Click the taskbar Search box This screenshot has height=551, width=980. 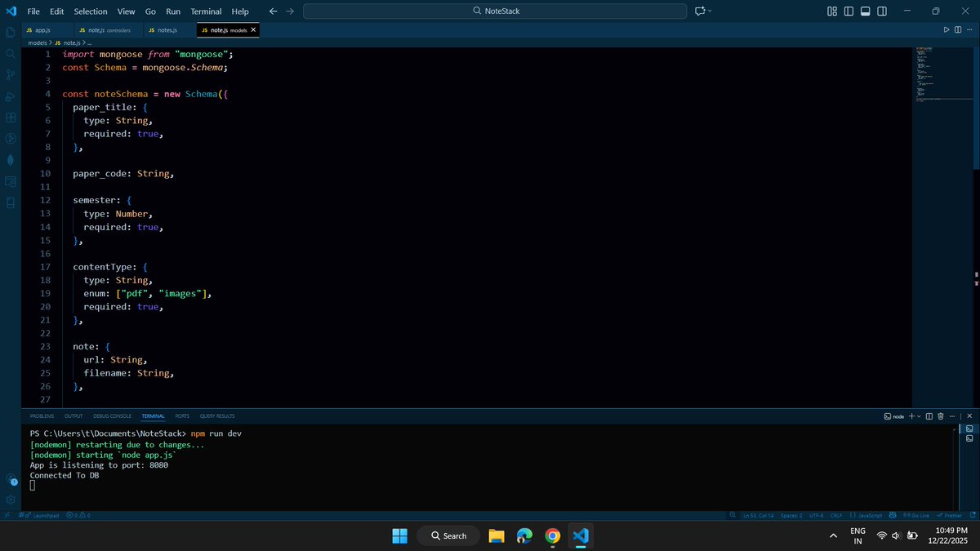click(x=448, y=535)
